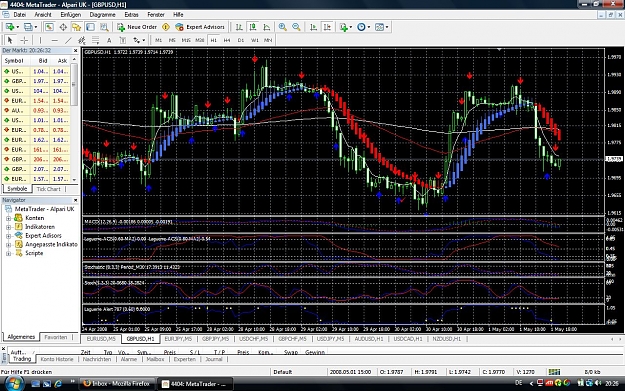This screenshot has width=625, height=391.
Task: Expand the Indikatoren tree node
Action: tap(8, 227)
